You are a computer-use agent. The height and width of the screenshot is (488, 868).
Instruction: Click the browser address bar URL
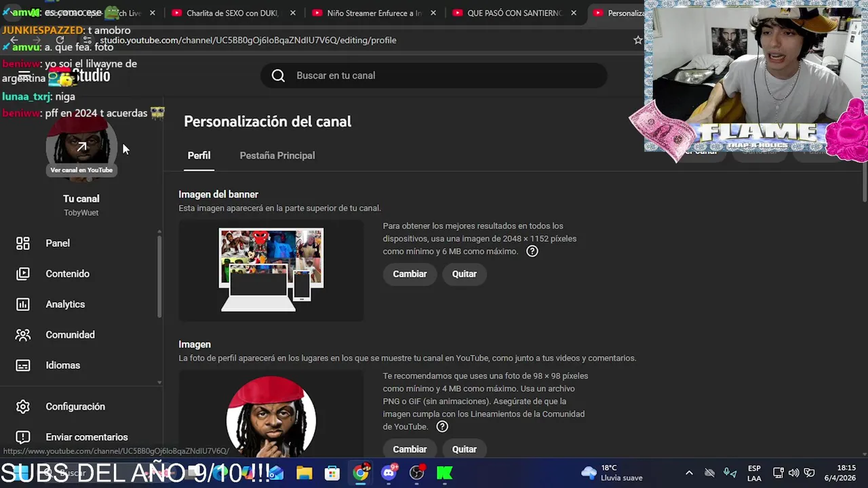click(248, 40)
